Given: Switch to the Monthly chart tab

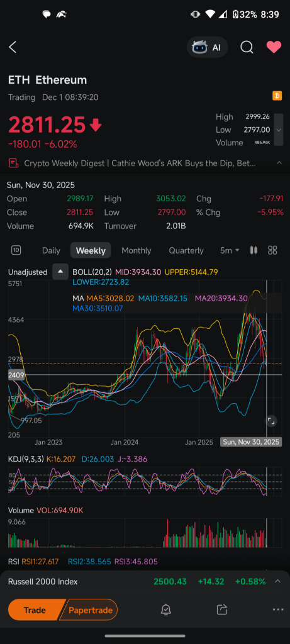Looking at the screenshot, I should pos(137,250).
